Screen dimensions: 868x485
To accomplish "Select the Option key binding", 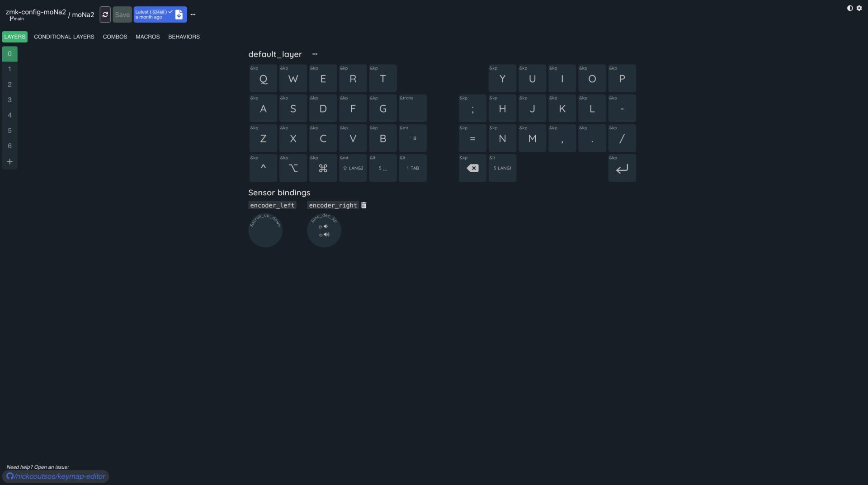I will tap(293, 168).
